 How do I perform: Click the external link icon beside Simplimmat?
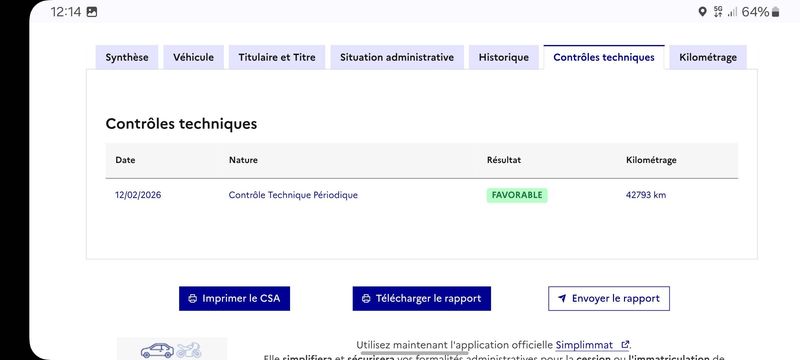(624, 345)
